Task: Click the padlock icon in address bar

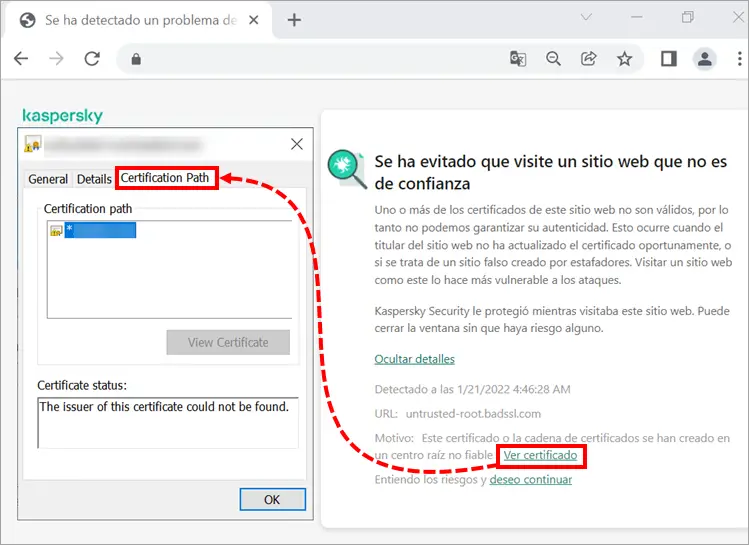Action: [x=136, y=59]
